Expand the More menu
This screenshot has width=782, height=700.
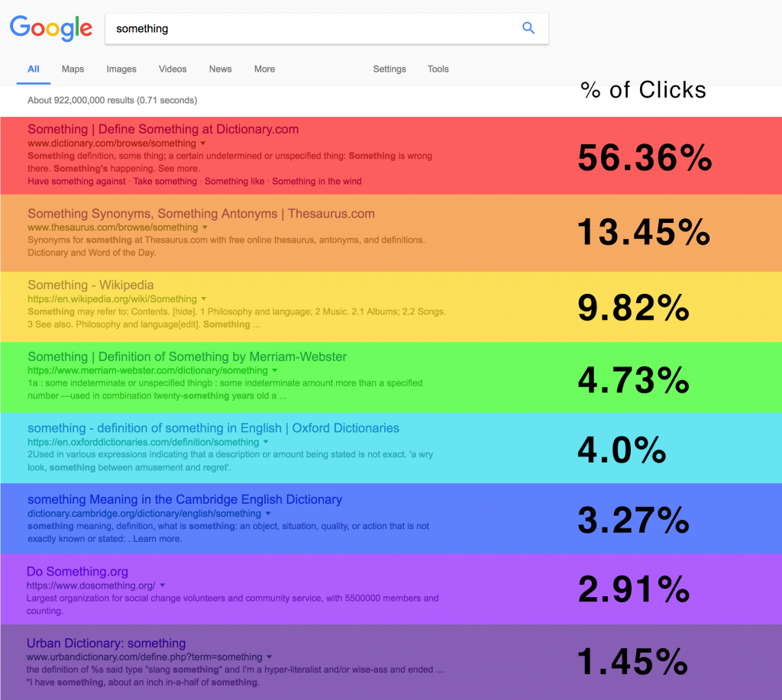point(264,69)
